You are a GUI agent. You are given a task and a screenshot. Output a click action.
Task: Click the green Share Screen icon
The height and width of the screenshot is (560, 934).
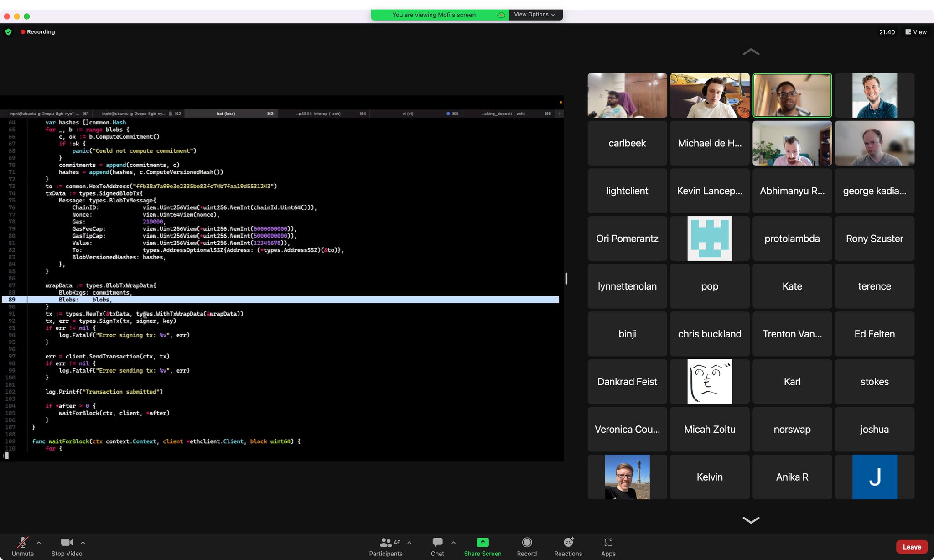point(483,542)
